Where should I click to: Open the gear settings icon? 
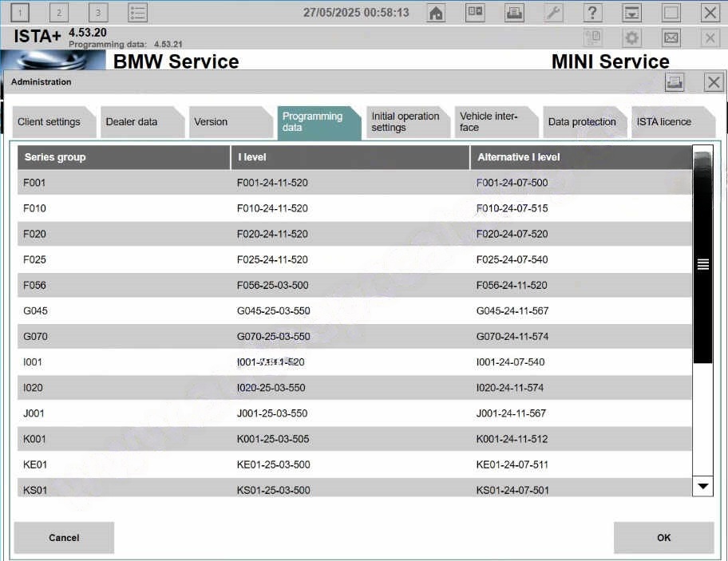tap(632, 38)
